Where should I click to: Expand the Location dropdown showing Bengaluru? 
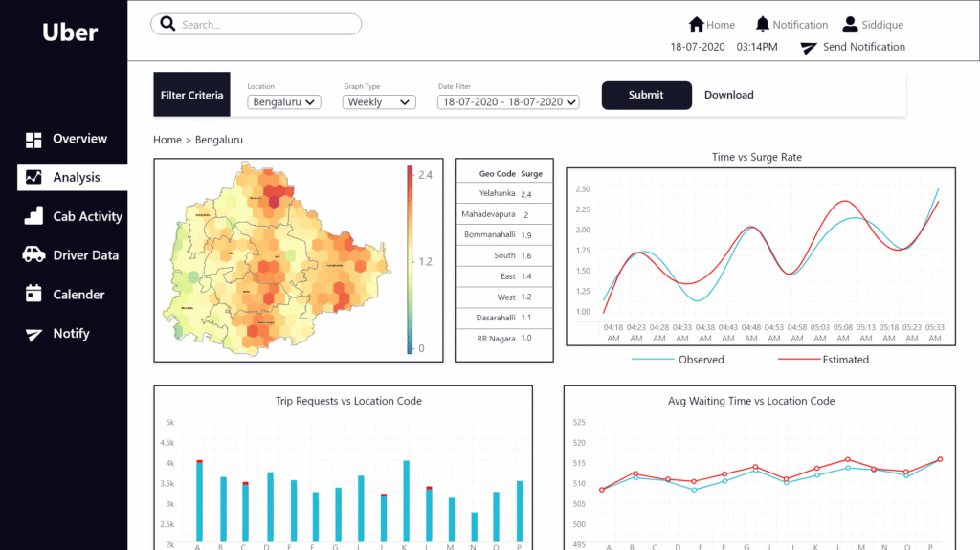(283, 101)
